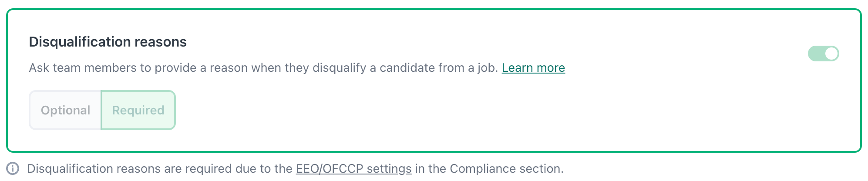
Task: Select the Required setting
Action: pyautogui.click(x=138, y=110)
